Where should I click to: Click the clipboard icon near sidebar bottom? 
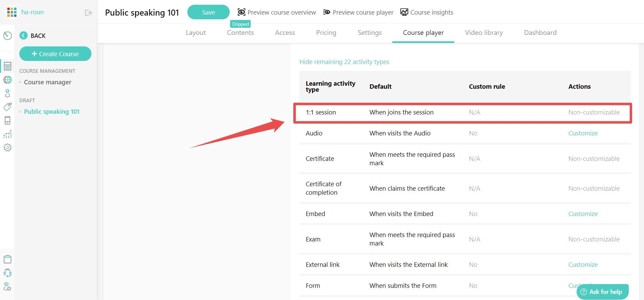tap(7, 259)
